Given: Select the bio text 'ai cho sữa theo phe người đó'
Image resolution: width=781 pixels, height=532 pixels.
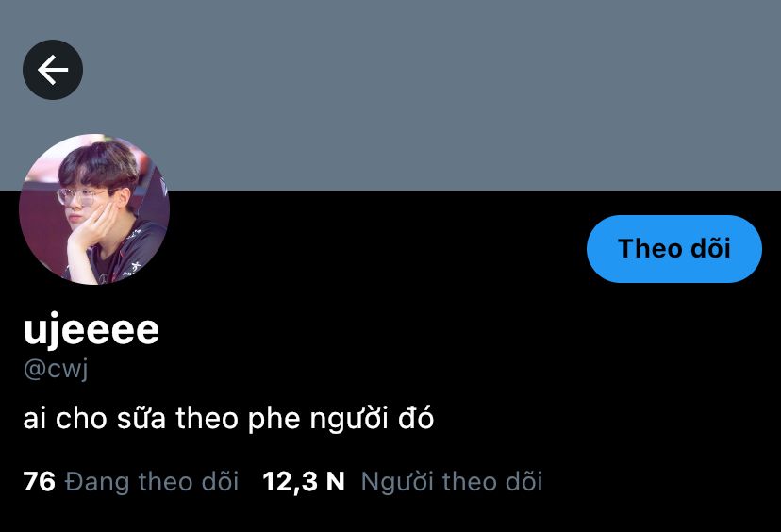Looking at the screenshot, I should tap(228, 419).
